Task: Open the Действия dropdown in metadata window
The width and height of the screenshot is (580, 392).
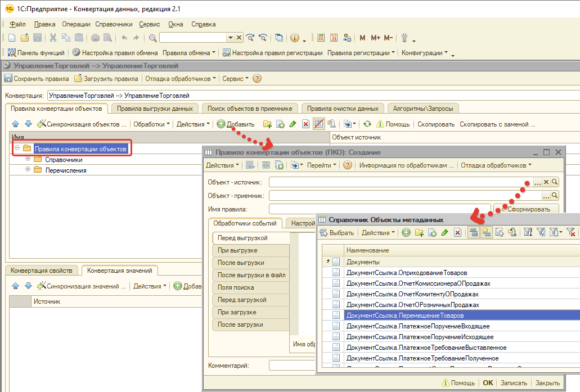Action: [x=378, y=233]
